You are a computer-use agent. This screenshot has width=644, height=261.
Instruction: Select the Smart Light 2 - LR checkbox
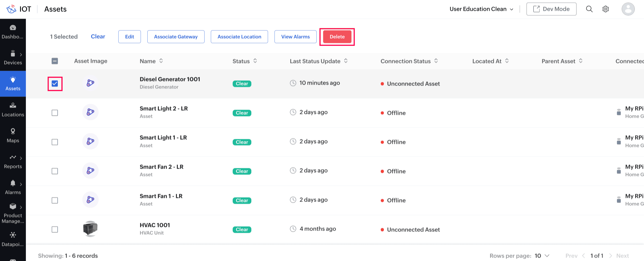[55, 113]
